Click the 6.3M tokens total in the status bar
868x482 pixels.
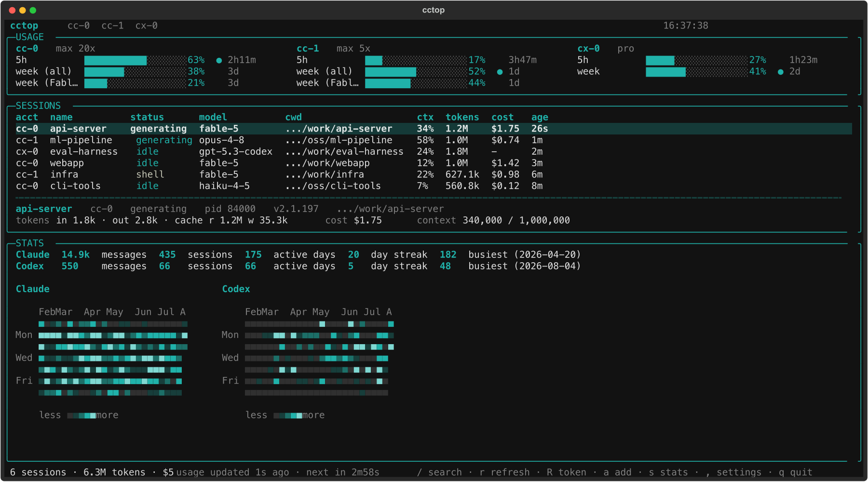[114, 472]
